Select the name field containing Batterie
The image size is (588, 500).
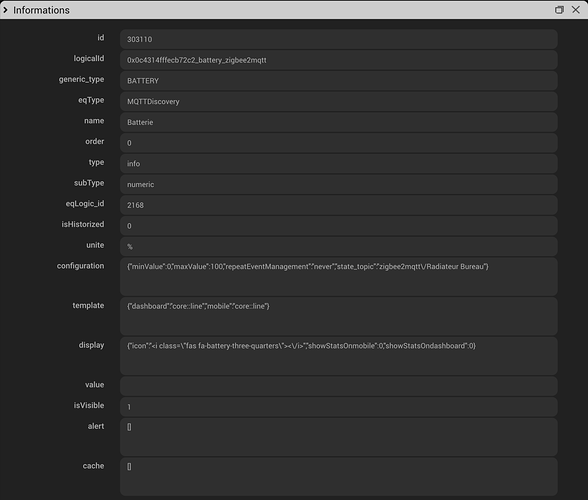(339, 122)
